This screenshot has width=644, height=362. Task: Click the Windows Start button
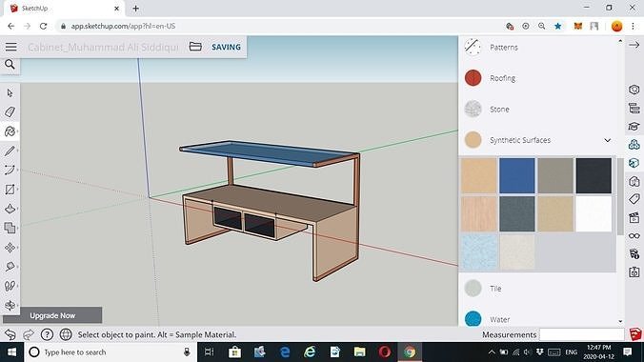tap(11, 352)
